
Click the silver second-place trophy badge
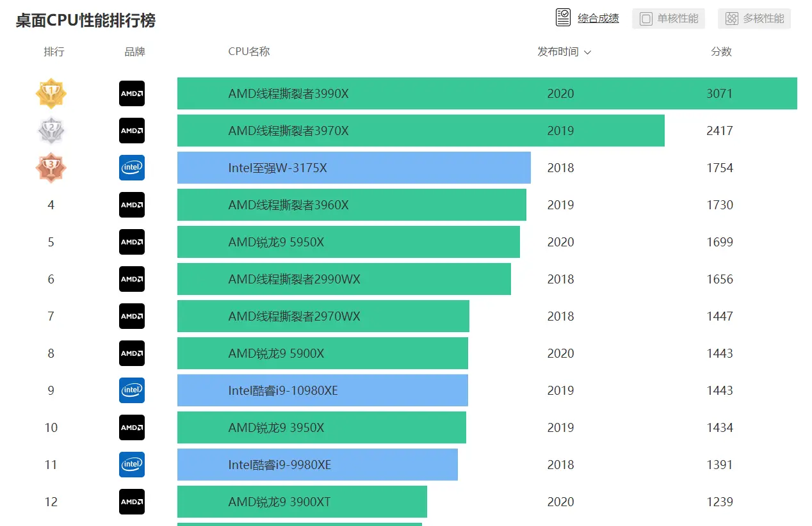(51, 131)
